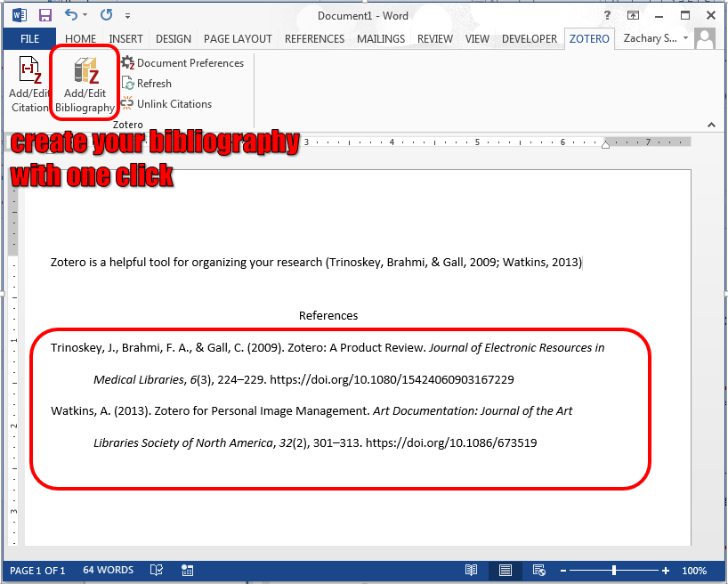Image resolution: width=728 pixels, height=584 pixels.
Task: Save the document from Quick Access Toolbar
Action: [44, 14]
